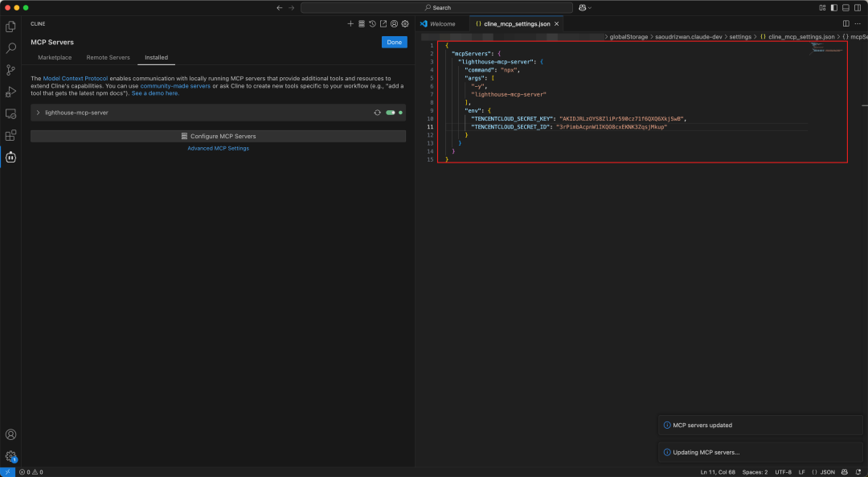Screen dimensions: 868x477
Task: Click UTF-8 encoding in status bar
Action: 784,472
